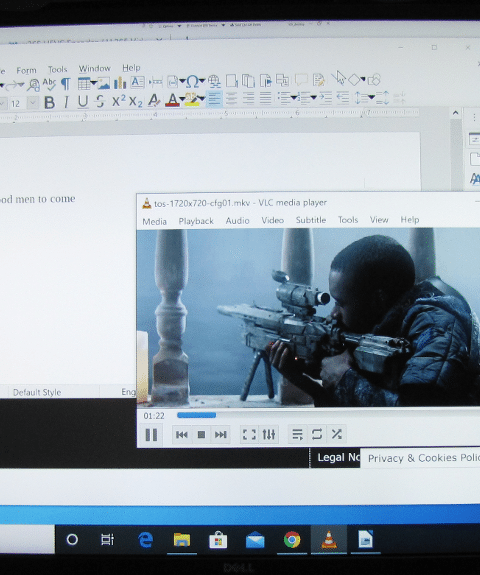480x575 pixels.
Task: Click the Insert Table icon in Writer
Action: (84, 83)
